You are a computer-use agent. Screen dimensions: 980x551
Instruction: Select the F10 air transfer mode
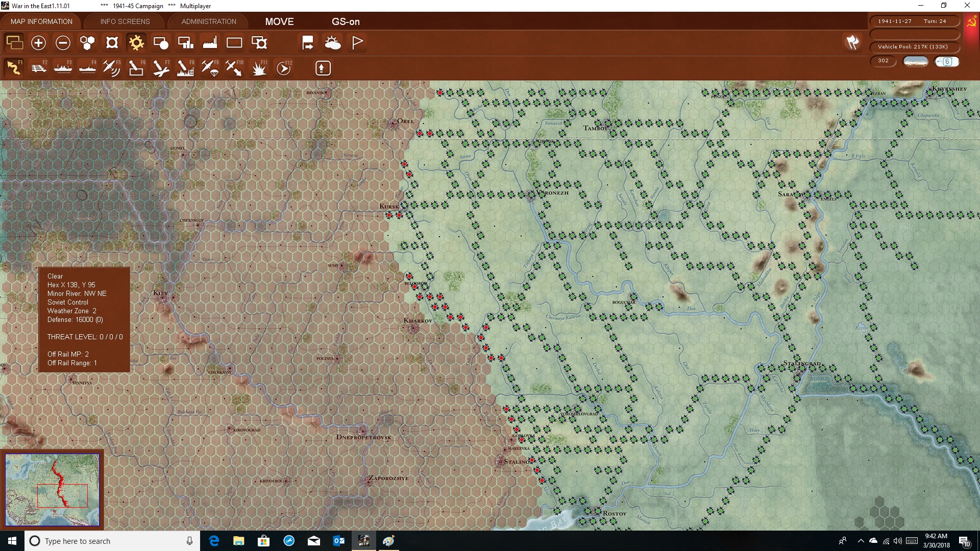coord(234,68)
